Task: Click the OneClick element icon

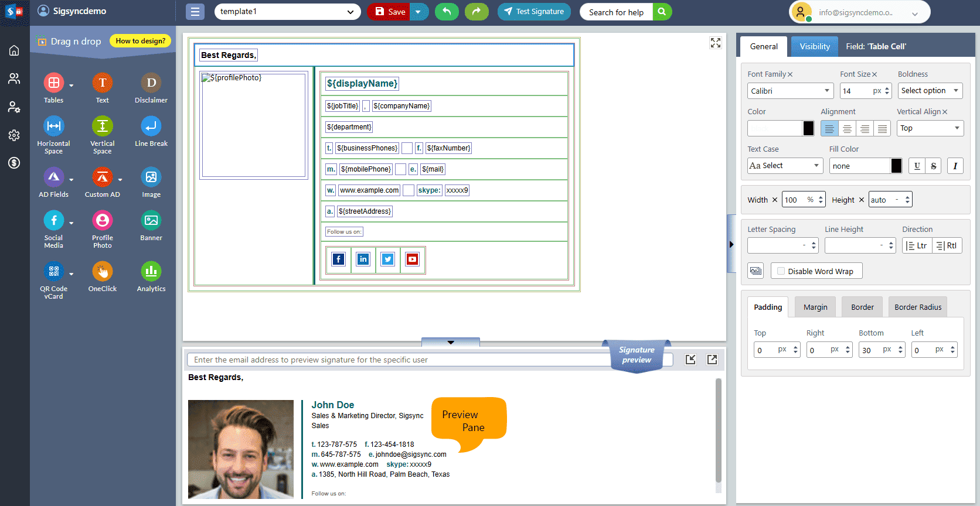Action: (102, 272)
